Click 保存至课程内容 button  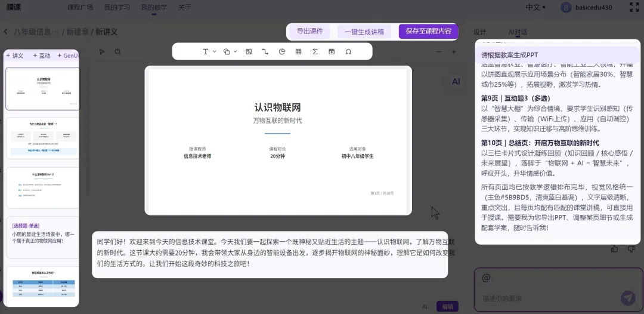(428, 31)
